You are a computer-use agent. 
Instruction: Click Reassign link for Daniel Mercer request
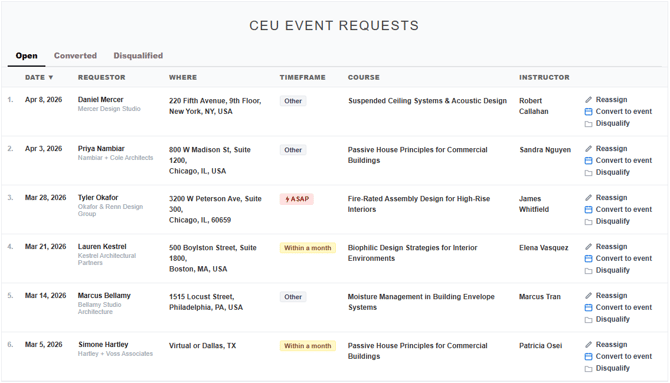pos(611,100)
